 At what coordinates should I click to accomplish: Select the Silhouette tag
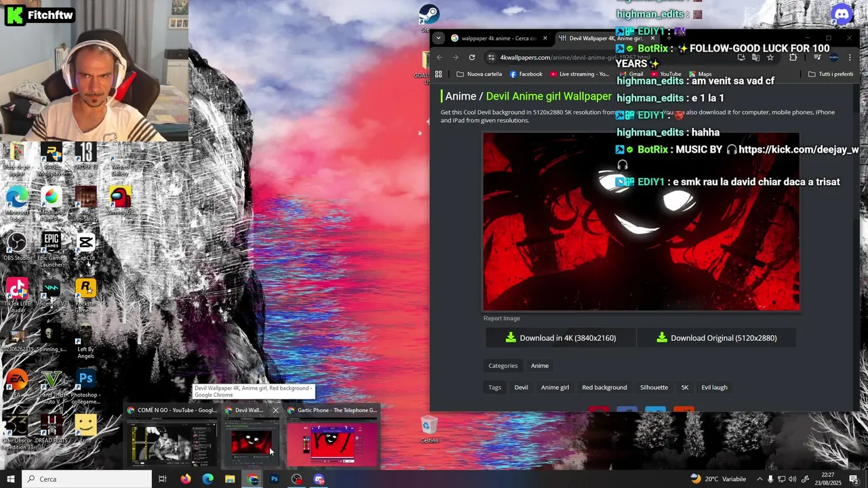coord(654,388)
